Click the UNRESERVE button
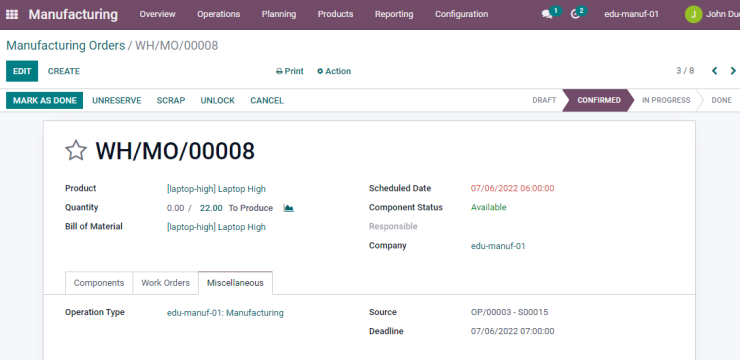Image resolution: width=740 pixels, height=360 pixels. pos(117,100)
